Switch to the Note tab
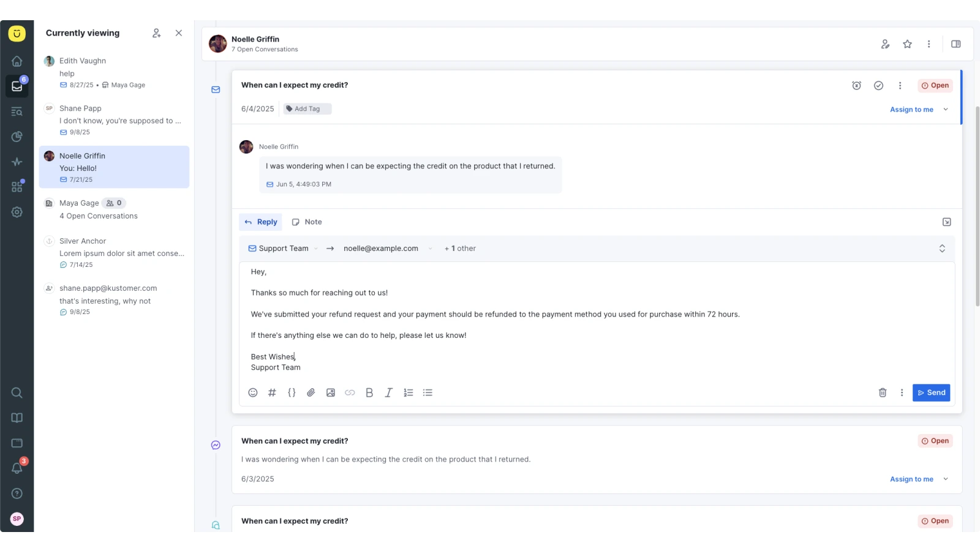This screenshot has height=551, width=980. pos(307,222)
